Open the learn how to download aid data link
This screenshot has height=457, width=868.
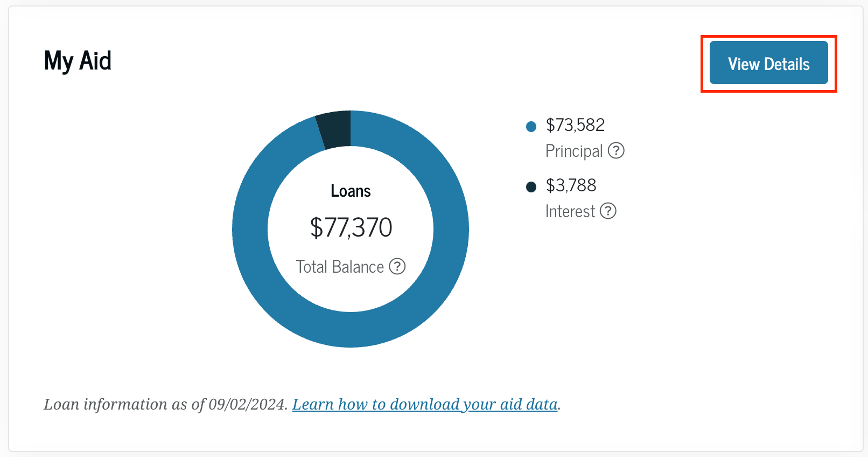(x=425, y=404)
